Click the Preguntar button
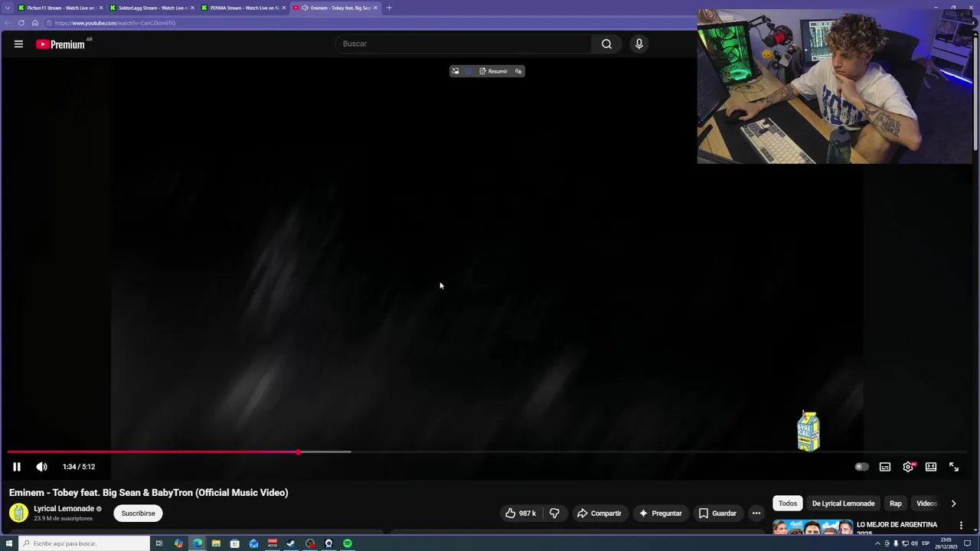 [x=660, y=514]
